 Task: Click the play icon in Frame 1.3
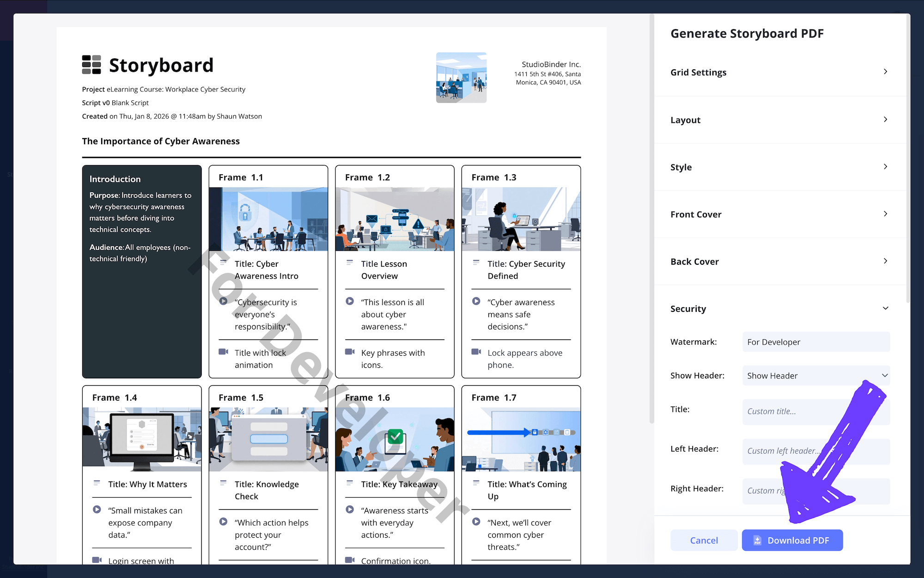point(476,302)
